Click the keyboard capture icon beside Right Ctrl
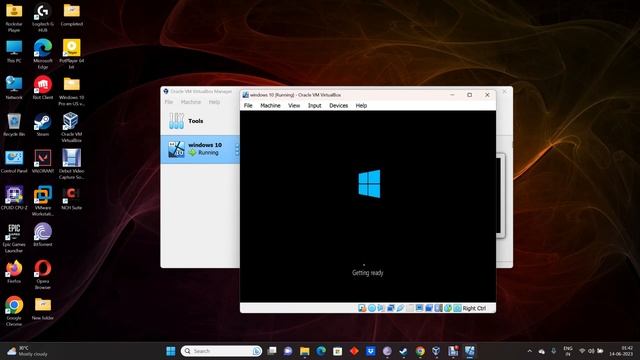The width and height of the screenshot is (640, 360). point(457,308)
